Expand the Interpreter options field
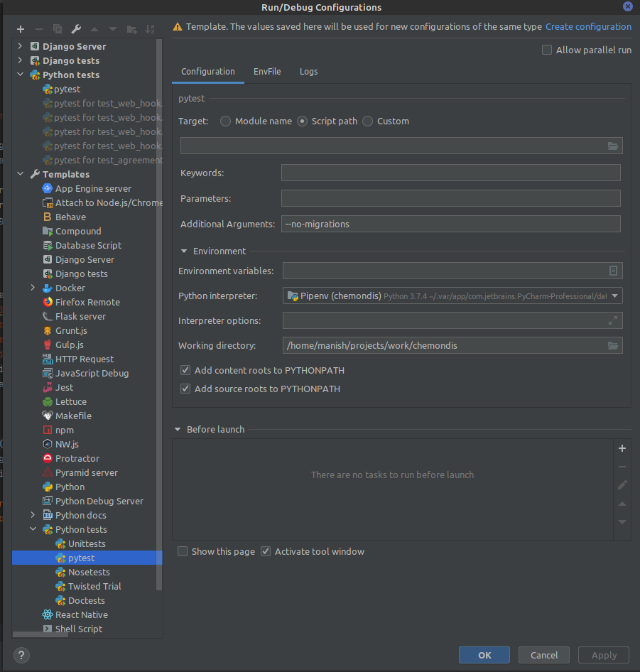The width and height of the screenshot is (640, 672). (x=614, y=320)
